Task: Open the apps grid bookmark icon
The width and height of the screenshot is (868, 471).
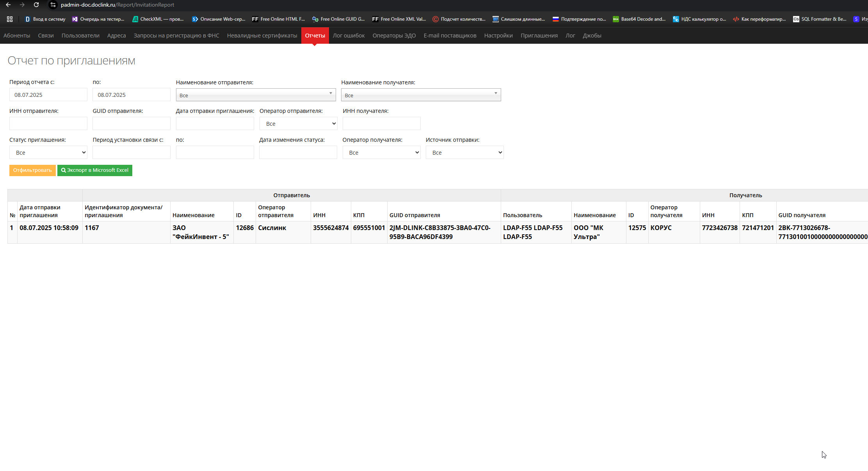Action: tap(10, 19)
